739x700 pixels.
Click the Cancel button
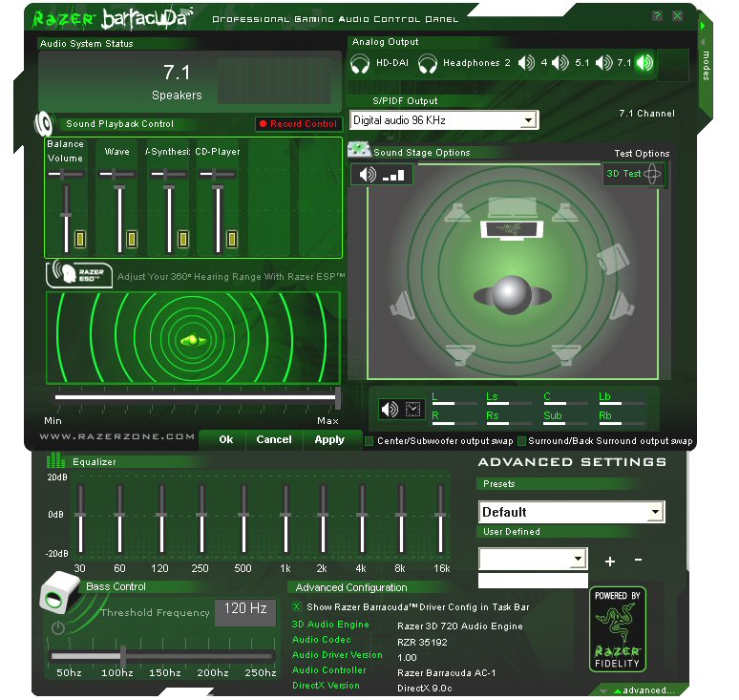pyautogui.click(x=274, y=439)
